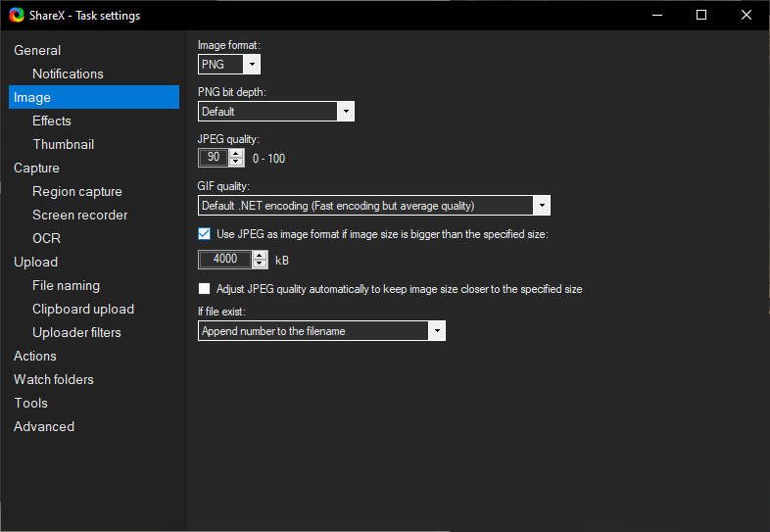Open the If file exist dropdown
770x532 pixels.
pyautogui.click(x=321, y=331)
